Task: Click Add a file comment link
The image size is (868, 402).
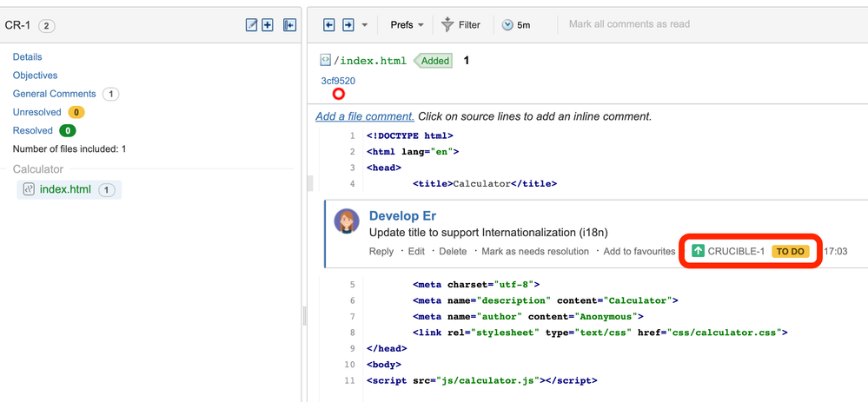Action: pos(364,116)
